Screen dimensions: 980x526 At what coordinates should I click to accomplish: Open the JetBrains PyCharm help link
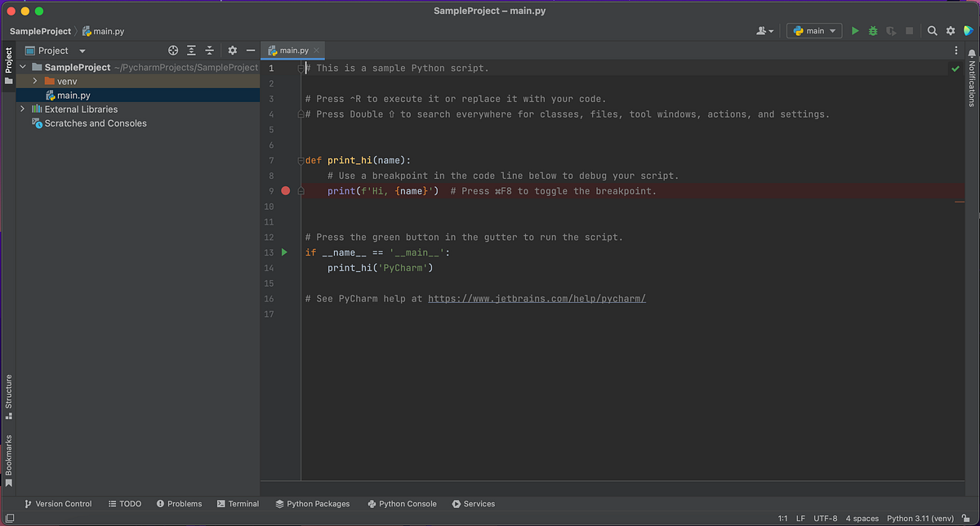coord(537,298)
